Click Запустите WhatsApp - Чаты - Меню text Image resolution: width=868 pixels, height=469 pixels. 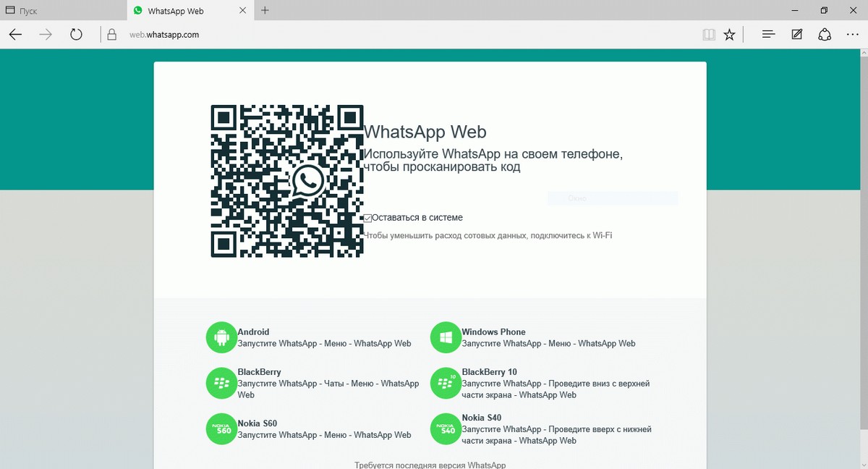(328, 389)
